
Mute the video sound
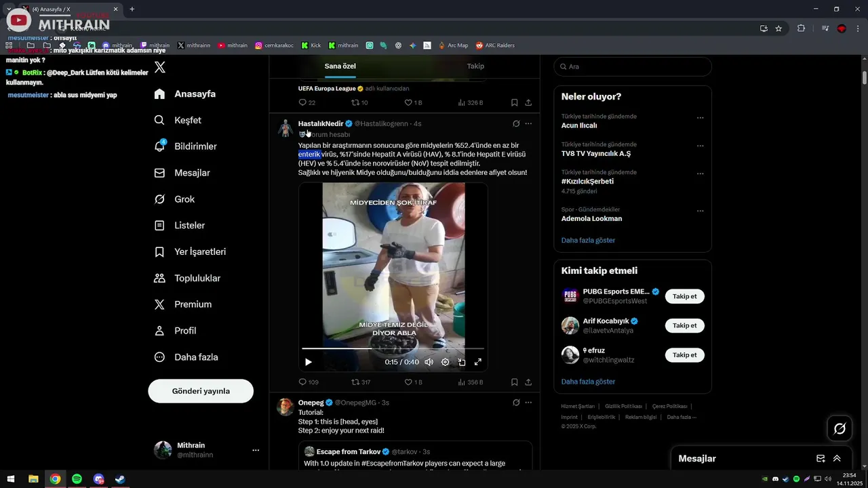429,362
